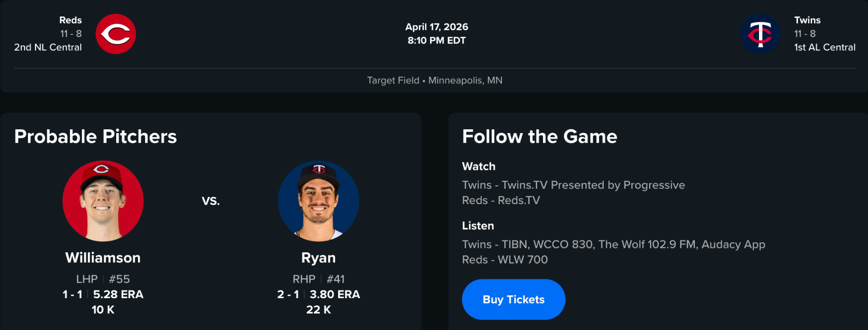Open Williamson's player headshot photo

point(103,201)
